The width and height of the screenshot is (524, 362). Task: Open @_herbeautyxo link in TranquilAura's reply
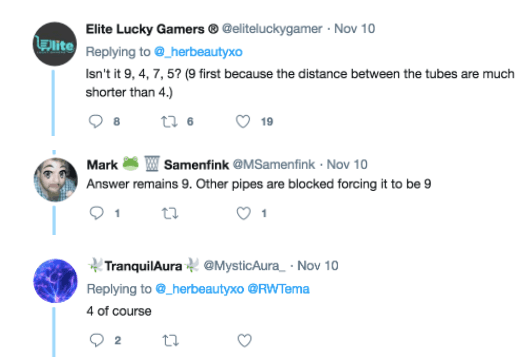(200, 289)
